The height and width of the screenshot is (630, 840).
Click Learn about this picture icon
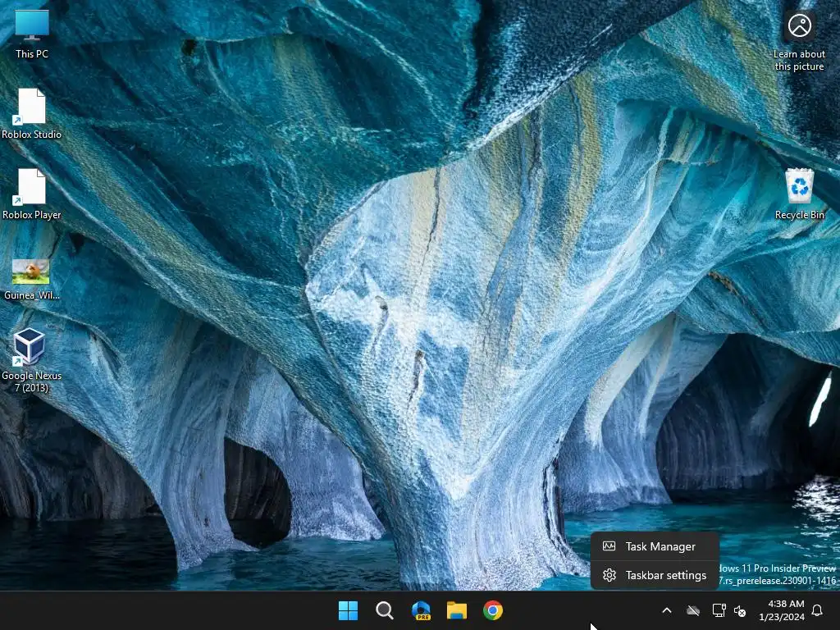point(799,41)
